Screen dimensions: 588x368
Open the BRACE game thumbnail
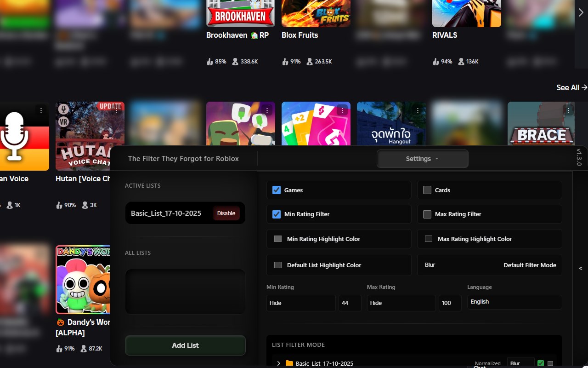[x=541, y=124]
